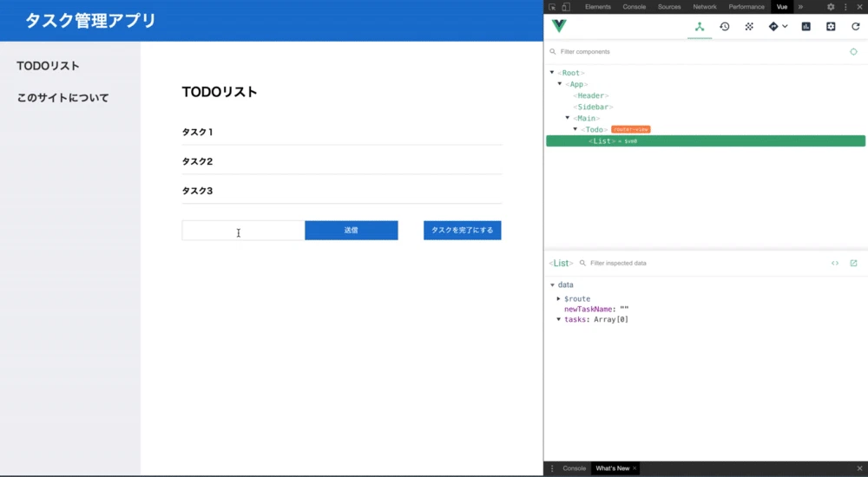The image size is (868, 477).
Task: Open the Routing diamond icon in Vue devtools
Action: [773, 27]
